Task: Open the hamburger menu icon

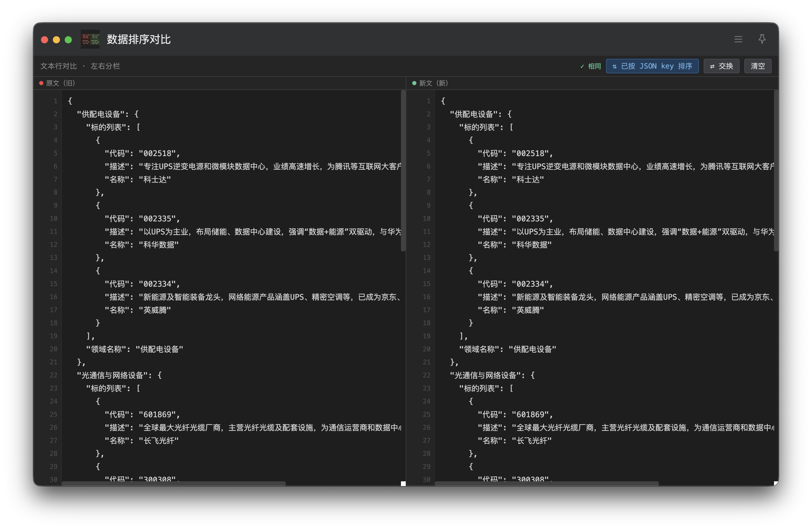Action: click(738, 39)
